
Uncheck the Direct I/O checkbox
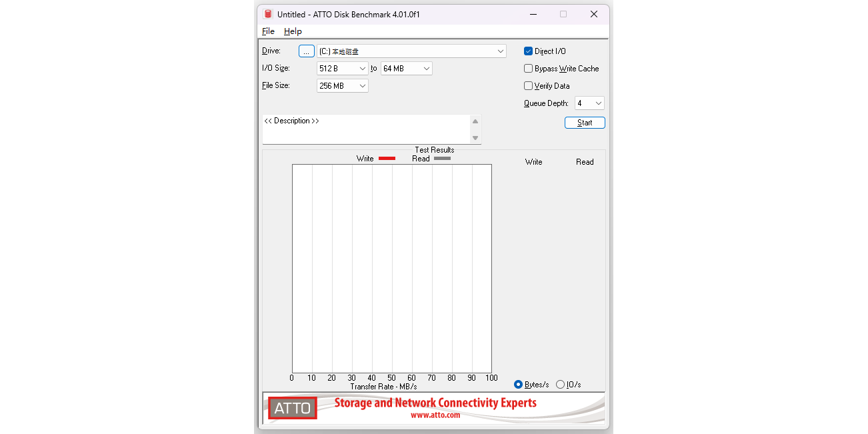click(528, 51)
